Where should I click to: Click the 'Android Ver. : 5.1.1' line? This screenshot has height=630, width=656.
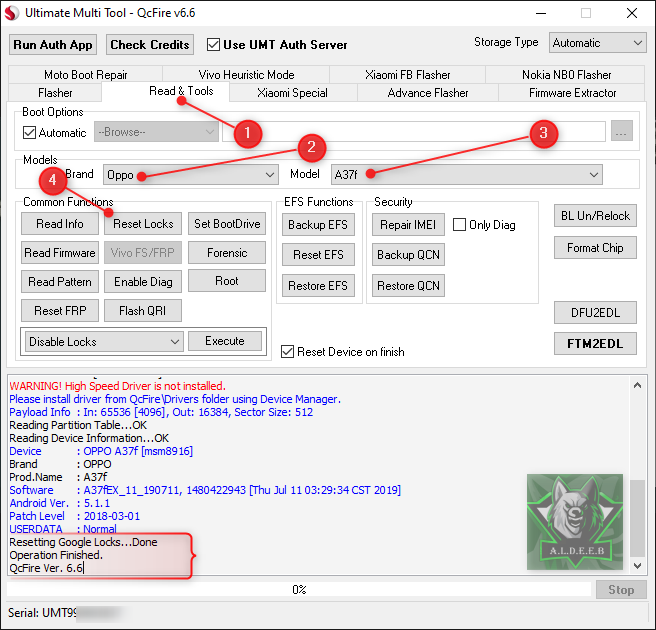pos(59,503)
